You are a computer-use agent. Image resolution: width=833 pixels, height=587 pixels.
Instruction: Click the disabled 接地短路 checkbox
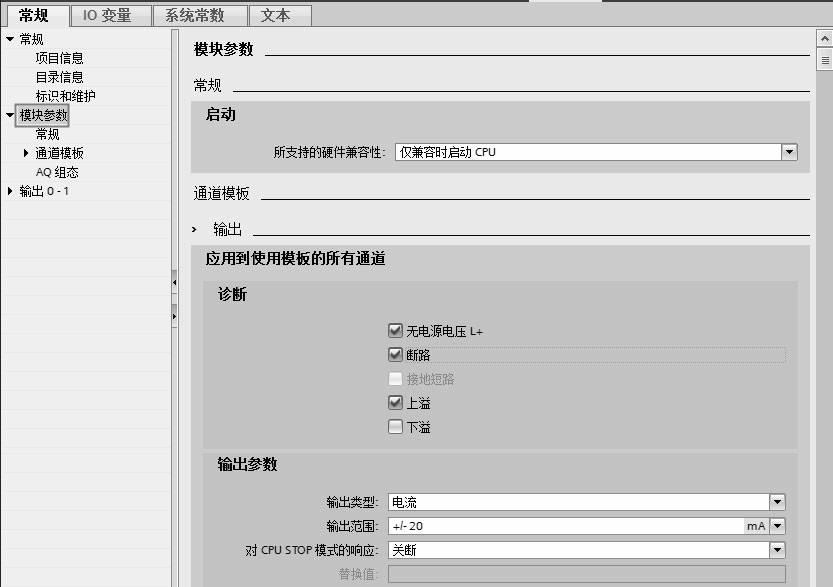coord(395,379)
